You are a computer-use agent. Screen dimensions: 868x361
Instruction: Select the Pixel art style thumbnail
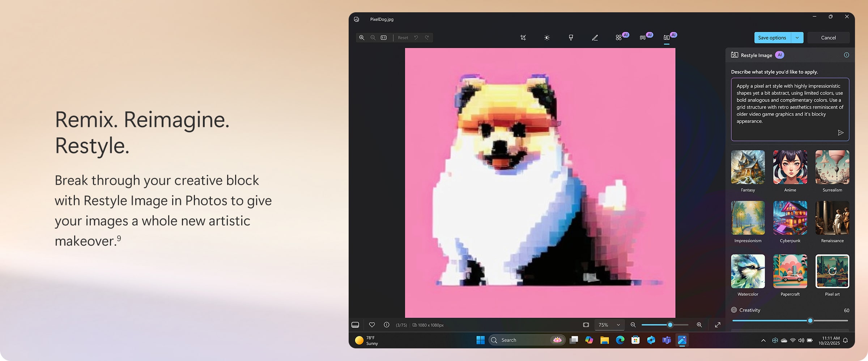click(832, 271)
